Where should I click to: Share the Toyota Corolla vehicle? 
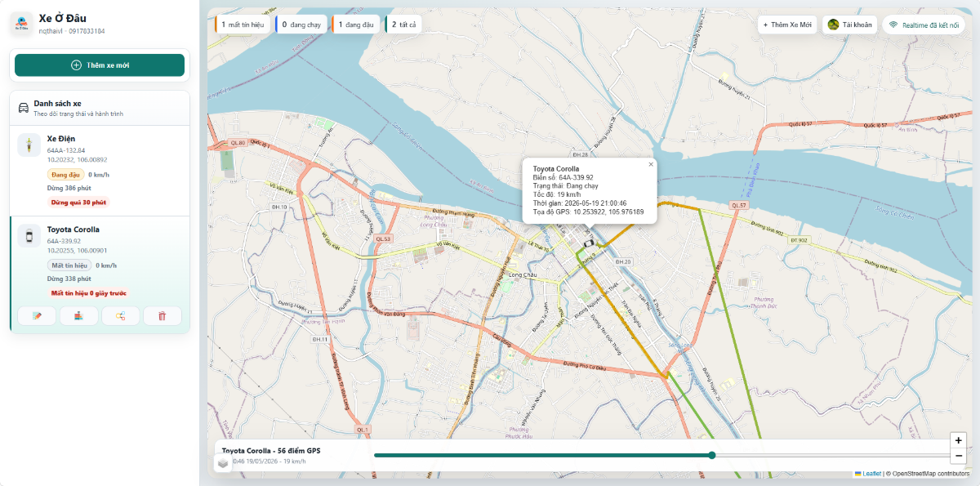pos(121,316)
